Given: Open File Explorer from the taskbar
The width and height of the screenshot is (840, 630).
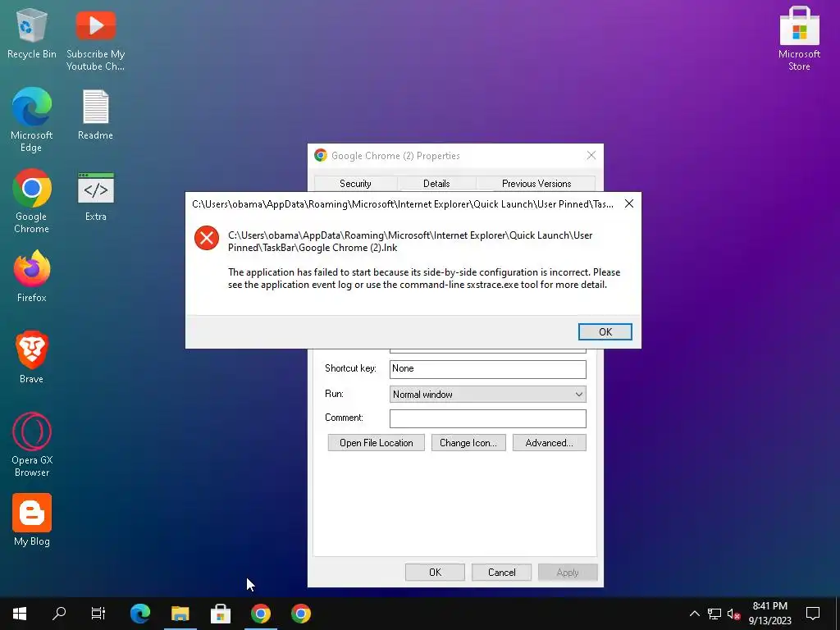Looking at the screenshot, I should coord(180,613).
